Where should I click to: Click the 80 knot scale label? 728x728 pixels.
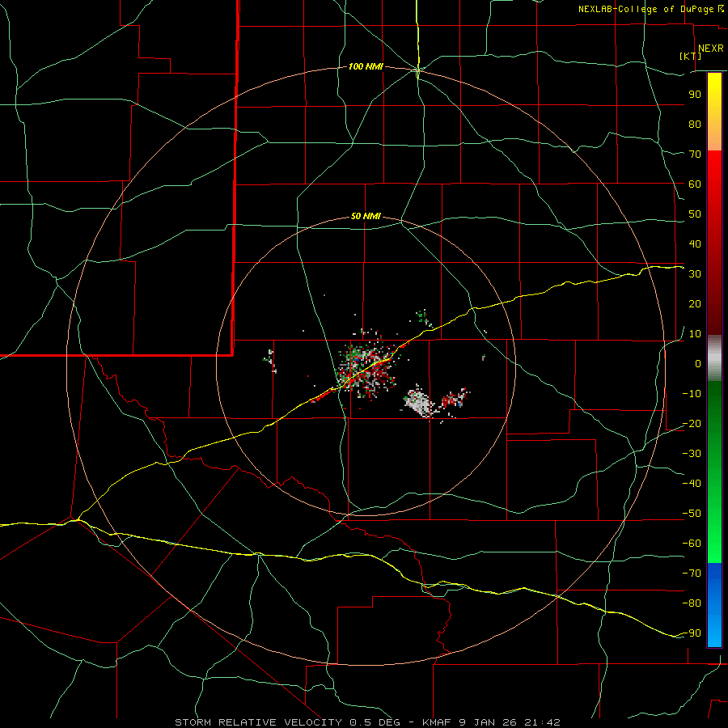point(695,125)
